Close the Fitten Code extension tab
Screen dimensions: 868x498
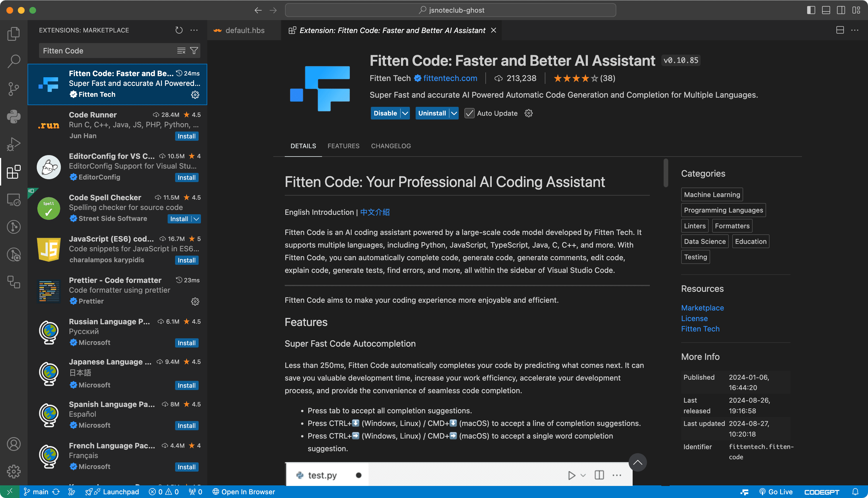[493, 30]
